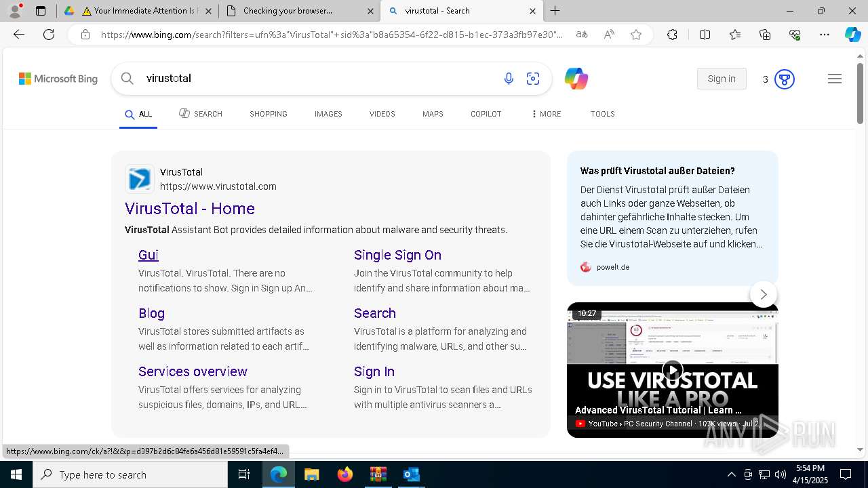This screenshot has height=488, width=868.
Task: Open the Search sublink
Action: pos(375,313)
